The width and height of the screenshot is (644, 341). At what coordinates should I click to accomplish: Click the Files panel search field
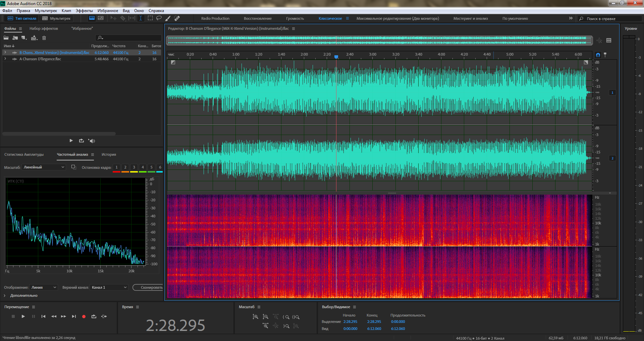128,38
